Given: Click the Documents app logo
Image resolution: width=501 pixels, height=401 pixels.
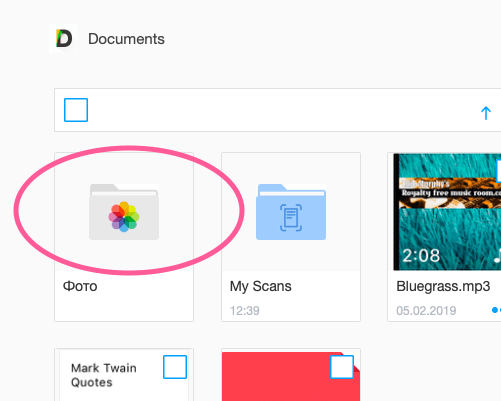Looking at the screenshot, I should click(x=64, y=38).
